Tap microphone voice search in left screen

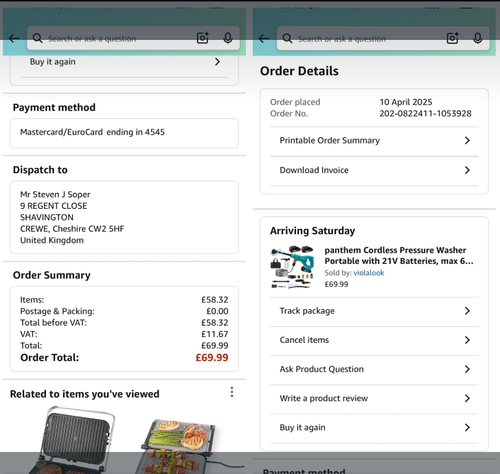pyautogui.click(x=228, y=38)
